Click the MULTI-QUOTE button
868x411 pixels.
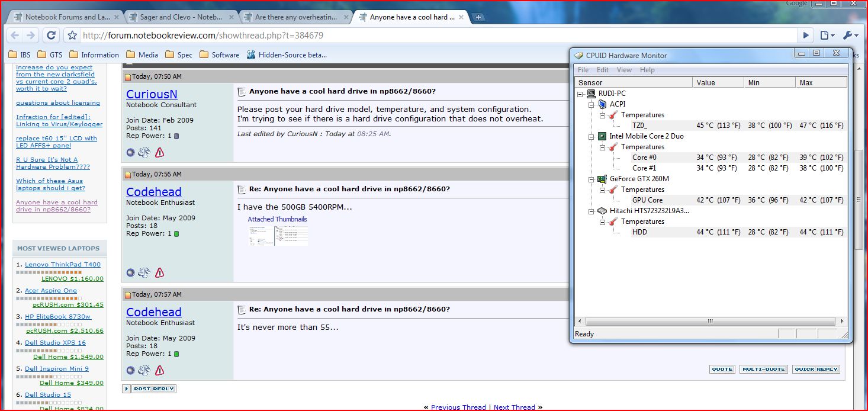tap(763, 369)
